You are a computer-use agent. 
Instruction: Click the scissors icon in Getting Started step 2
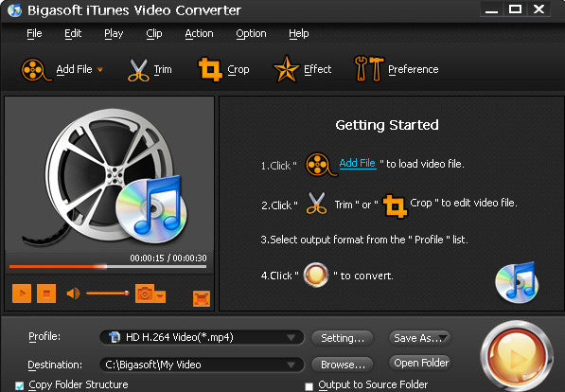[x=316, y=204]
